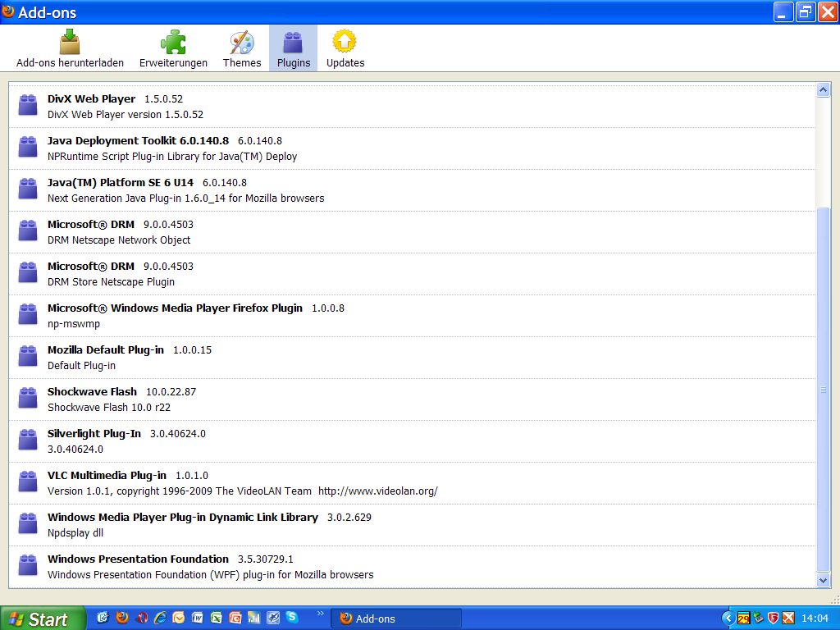Switch to the Themes tab
Image resolution: width=840 pixels, height=630 pixels.
pos(242,48)
